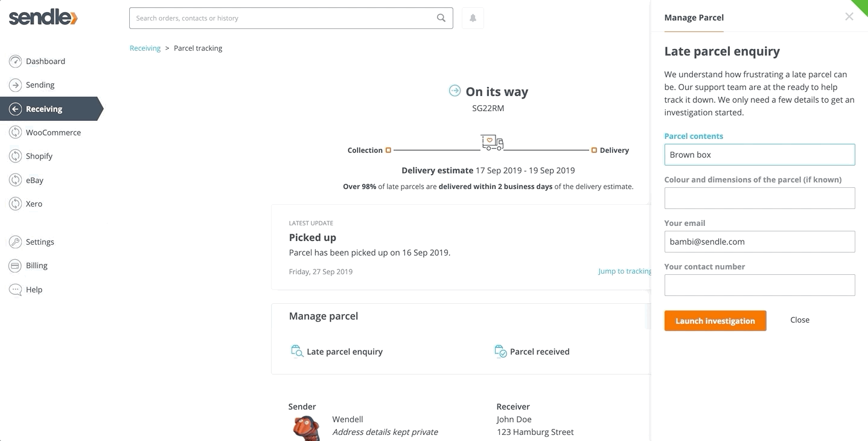Click the Parcel received checkmark icon
The width and height of the screenshot is (868, 441).
pyautogui.click(x=500, y=352)
